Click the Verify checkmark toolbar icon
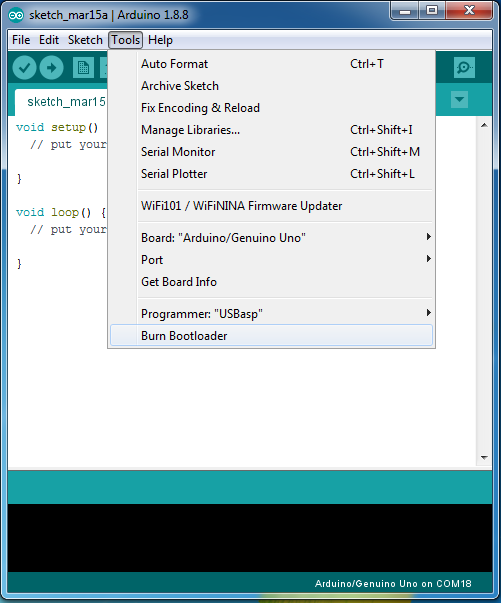The width and height of the screenshot is (501, 603). click(x=24, y=68)
